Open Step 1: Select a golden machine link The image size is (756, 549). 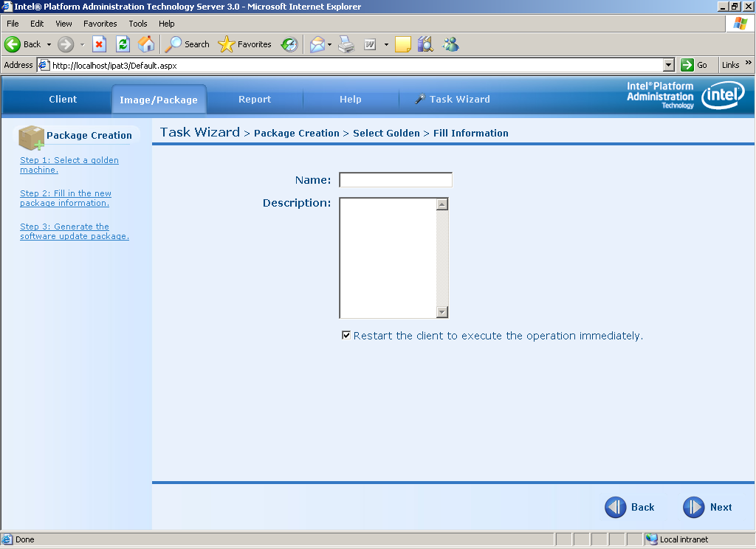coord(69,165)
